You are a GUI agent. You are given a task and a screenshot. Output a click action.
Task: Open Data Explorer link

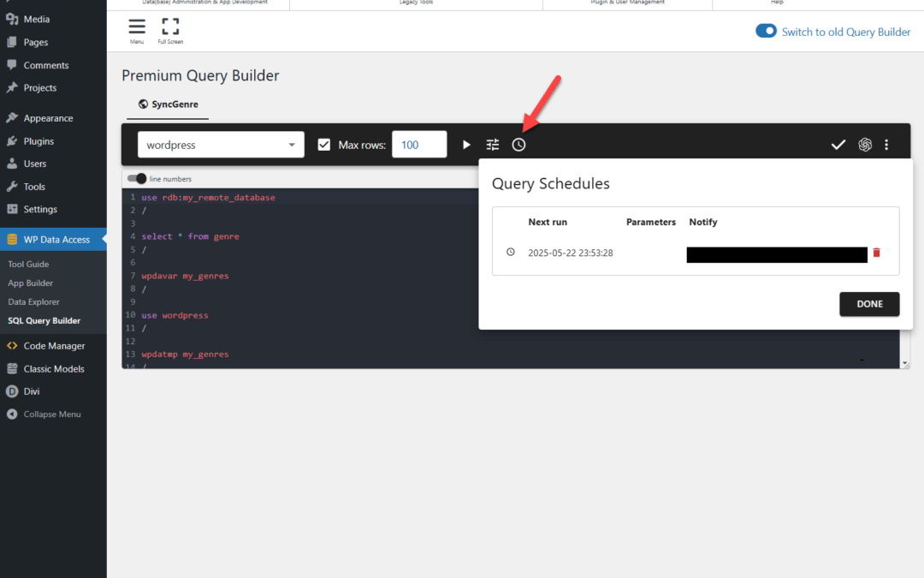(33, 301)
